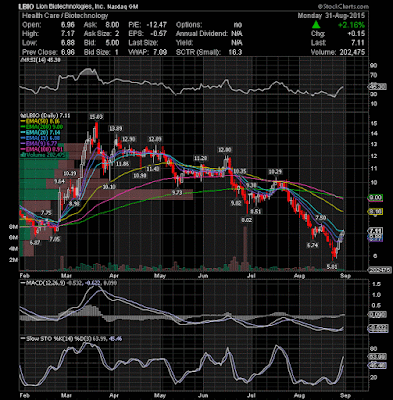393x400 pixels.
Task: Select the 9.00 price tag on right axis
Action: click(375, 198)
